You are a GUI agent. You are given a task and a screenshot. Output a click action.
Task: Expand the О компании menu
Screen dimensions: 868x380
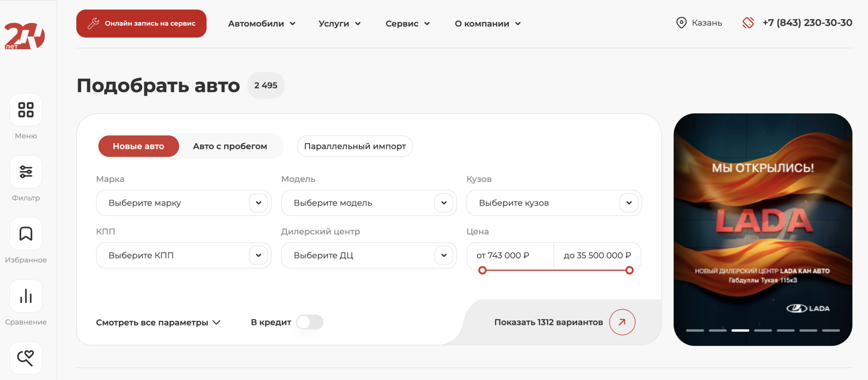pyautogui.click(x=488, y=24)
